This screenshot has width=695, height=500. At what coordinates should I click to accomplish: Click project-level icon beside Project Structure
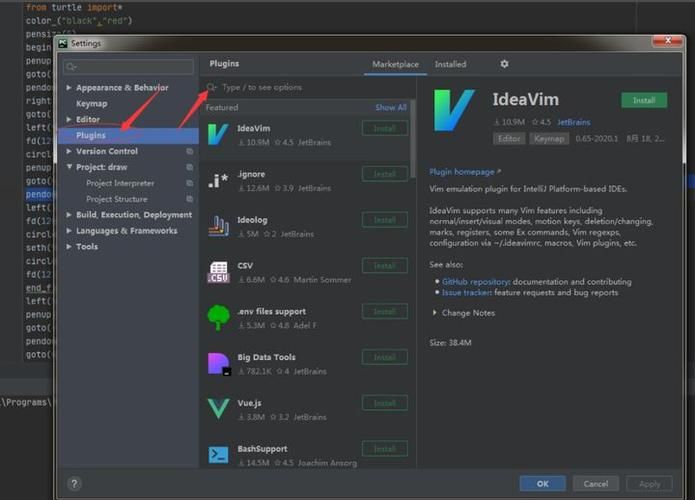(x=189, y=199)
